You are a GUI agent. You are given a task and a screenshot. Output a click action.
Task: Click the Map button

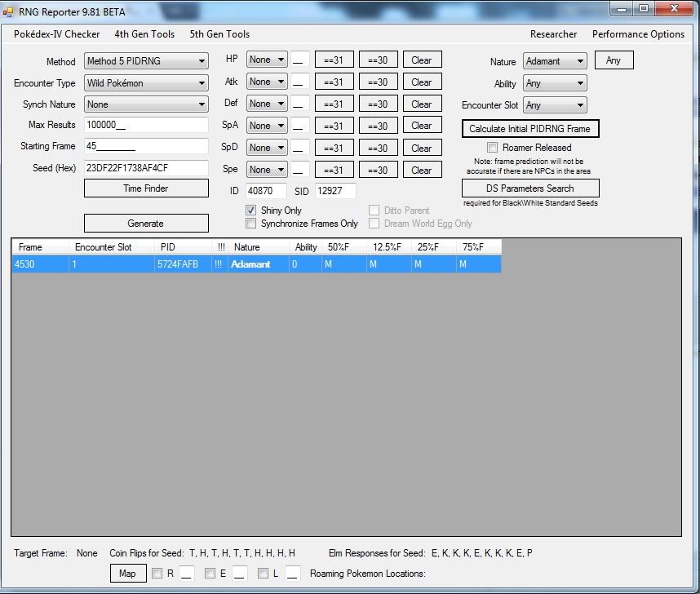128,574
